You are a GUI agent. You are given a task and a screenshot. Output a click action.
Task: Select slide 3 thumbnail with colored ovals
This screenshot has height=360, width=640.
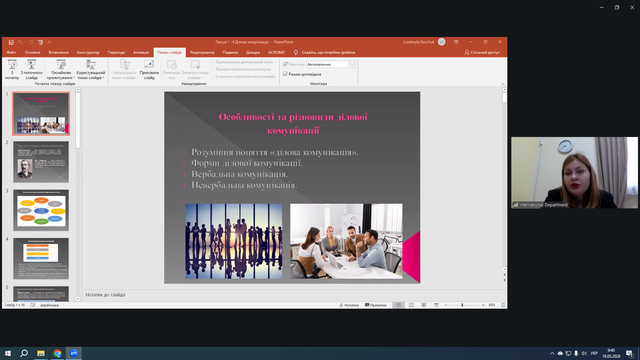click(41, 210)
